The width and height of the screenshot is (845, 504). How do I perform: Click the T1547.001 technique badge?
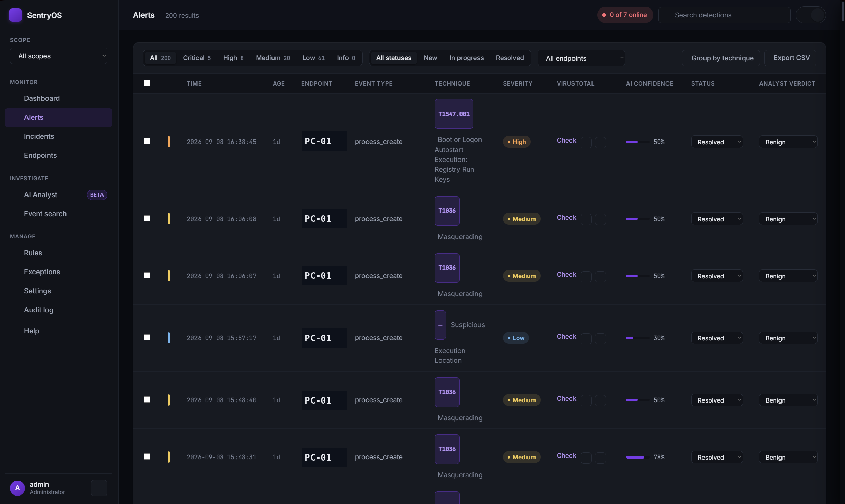coord(454,114)
